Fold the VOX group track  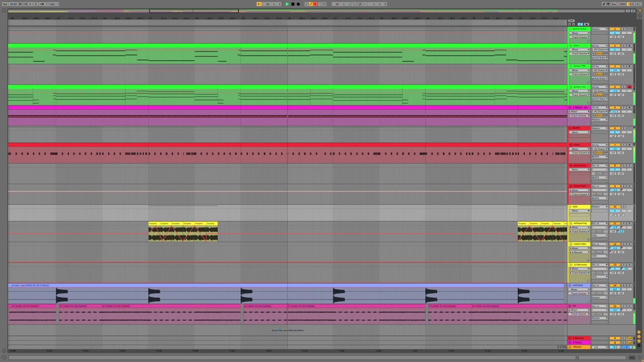pyautogui.click(x=570, y=207)
